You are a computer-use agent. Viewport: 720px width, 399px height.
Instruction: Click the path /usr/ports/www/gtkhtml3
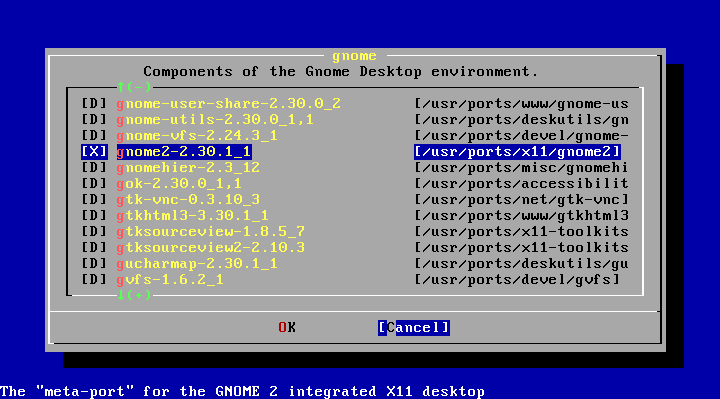pyautogui.click(x=522, y=216)
